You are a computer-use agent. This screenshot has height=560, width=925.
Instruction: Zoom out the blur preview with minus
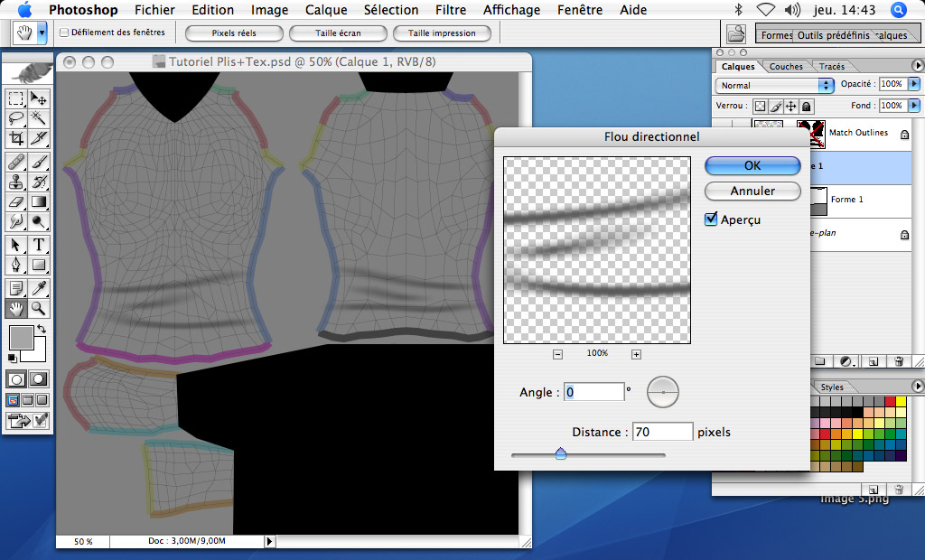coord(558,354)
